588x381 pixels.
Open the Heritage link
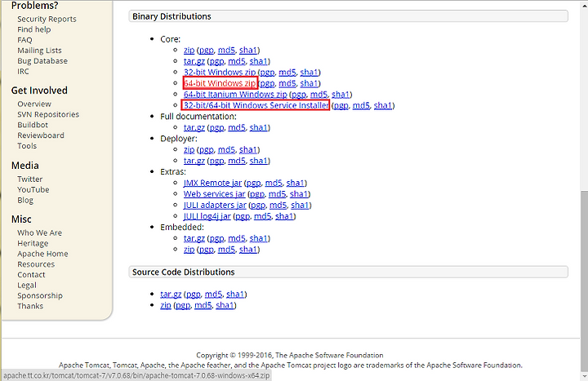[33, 243]
